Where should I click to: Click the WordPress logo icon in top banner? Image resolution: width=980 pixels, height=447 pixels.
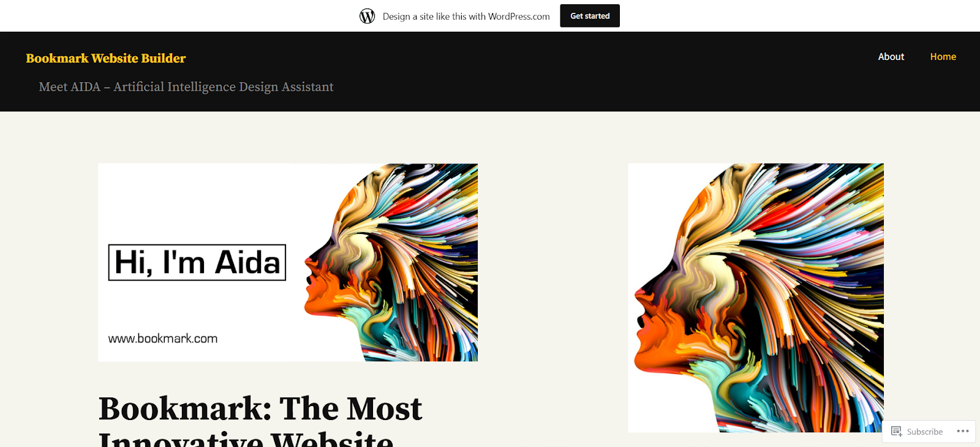367,16
